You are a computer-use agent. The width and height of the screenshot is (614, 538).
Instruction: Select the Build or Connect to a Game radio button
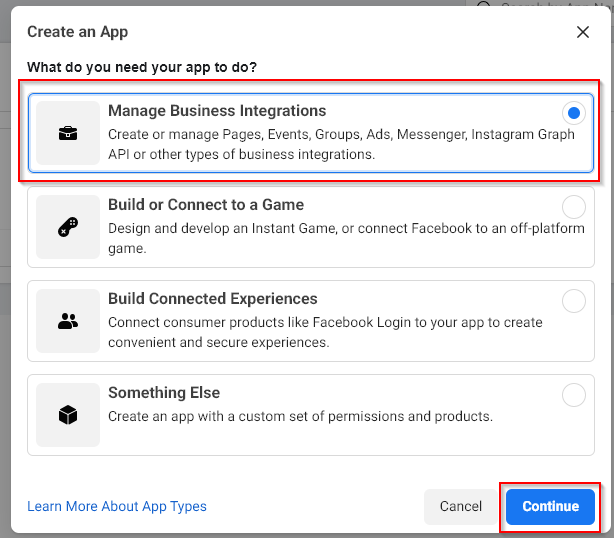click(x=574, y=207)
